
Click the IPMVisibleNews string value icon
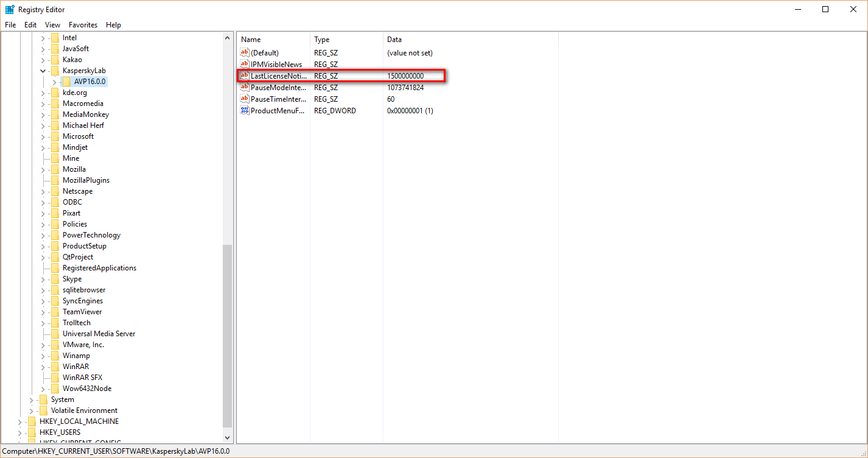pos(245,65)
